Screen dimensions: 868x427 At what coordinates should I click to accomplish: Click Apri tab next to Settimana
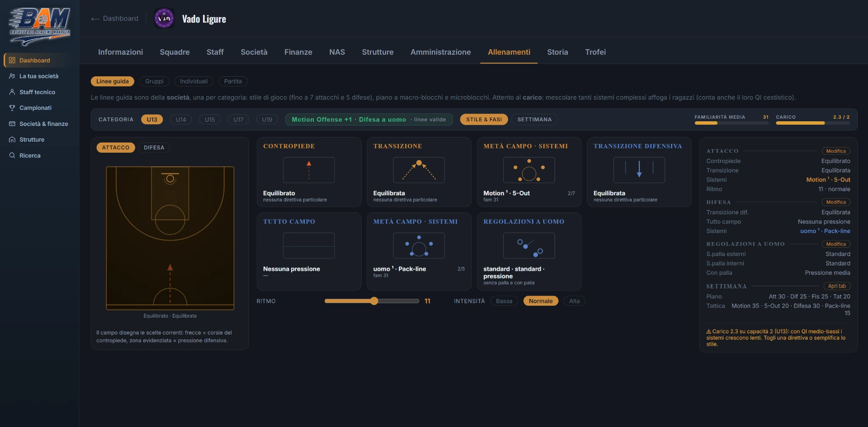click(x=837, y=286)
